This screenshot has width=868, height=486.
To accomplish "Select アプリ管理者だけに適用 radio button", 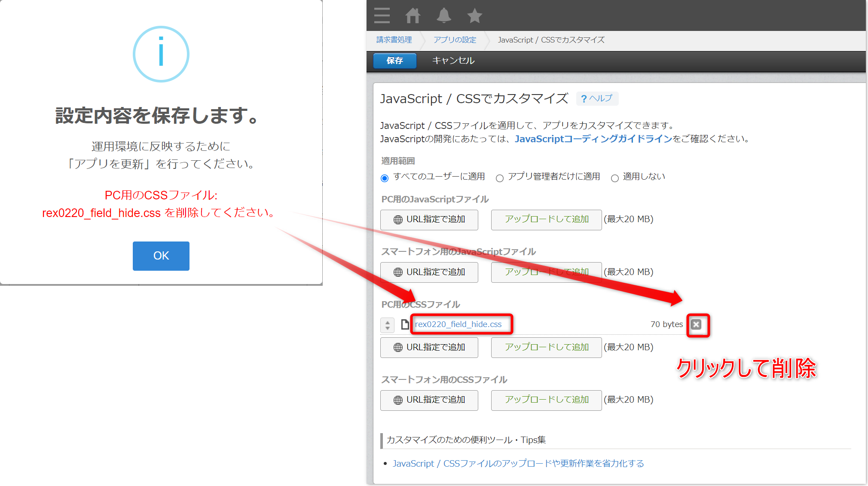I will pos(499,178).
